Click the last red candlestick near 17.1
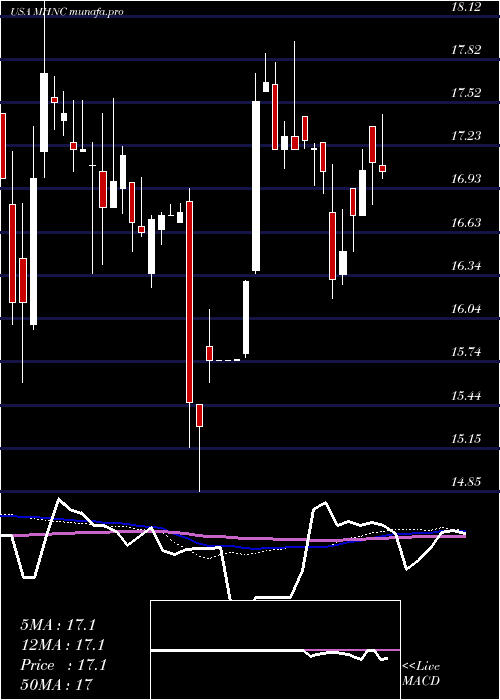 coord(383,168)
